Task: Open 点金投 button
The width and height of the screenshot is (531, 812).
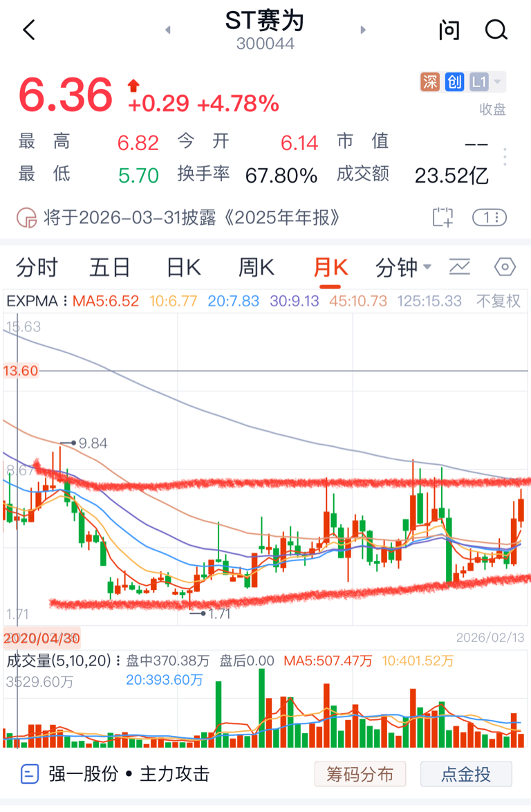Action: (466, 775)
